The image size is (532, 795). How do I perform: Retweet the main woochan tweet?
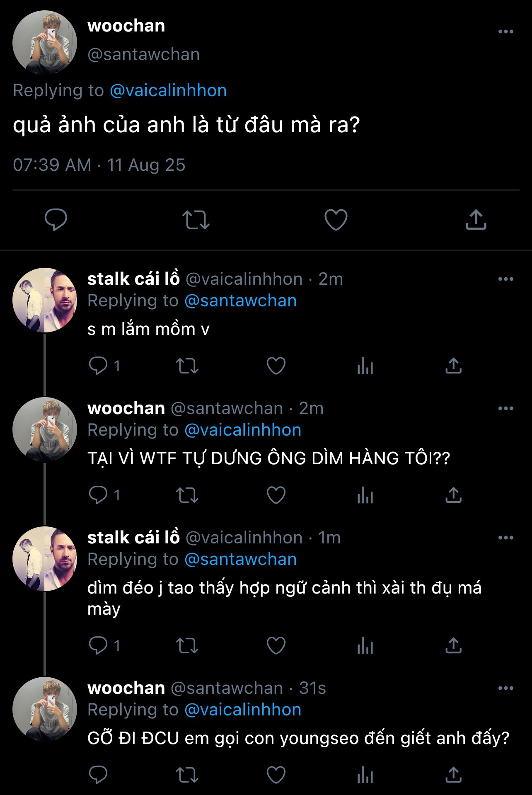coord(196,220)
